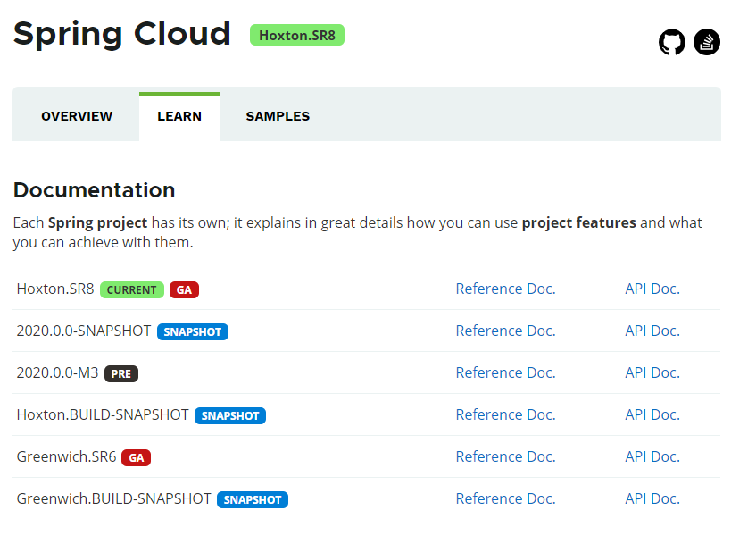Open API Doc. for 2020.0.0-M3
Screen dimensions: 756x544
652,372
